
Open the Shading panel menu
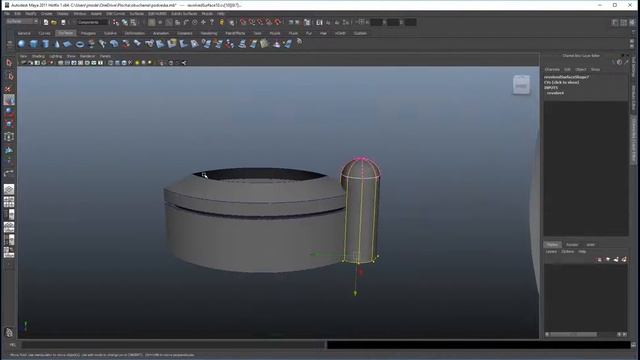tap(38, 56)
